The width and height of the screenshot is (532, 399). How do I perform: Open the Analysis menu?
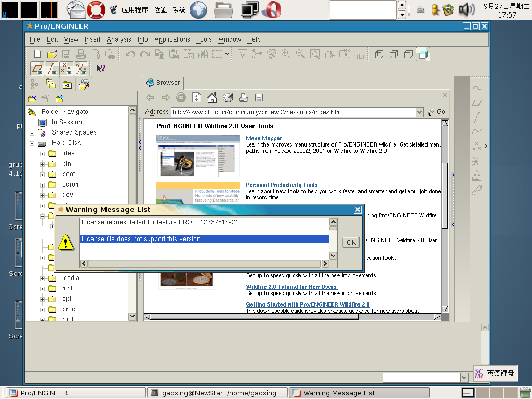(x=119, y=39)
